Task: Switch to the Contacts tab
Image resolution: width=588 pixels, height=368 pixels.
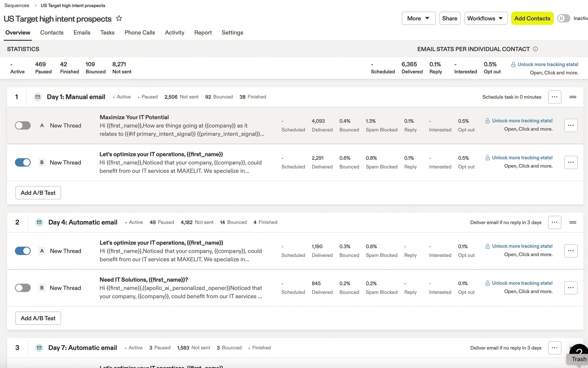Action: coord(52,32)
